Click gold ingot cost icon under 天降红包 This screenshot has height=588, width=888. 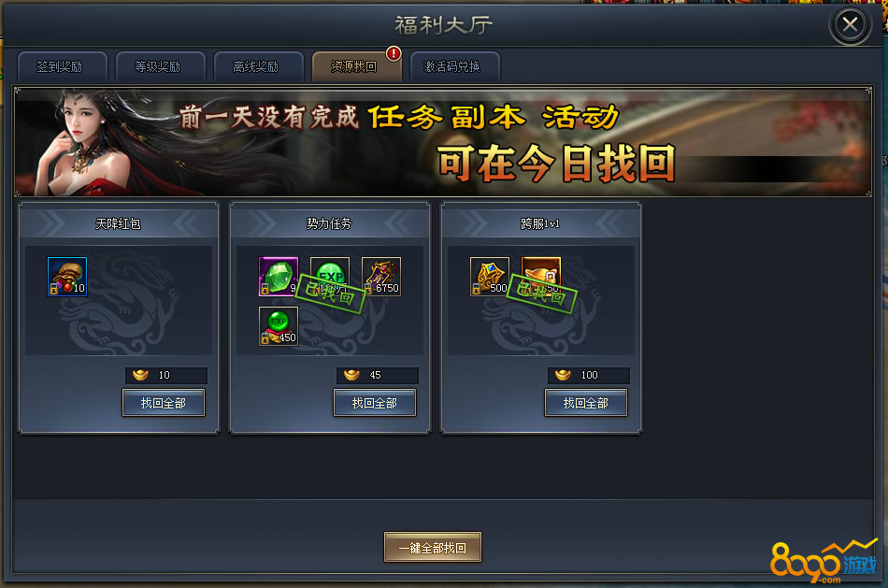tap(140, 375)
